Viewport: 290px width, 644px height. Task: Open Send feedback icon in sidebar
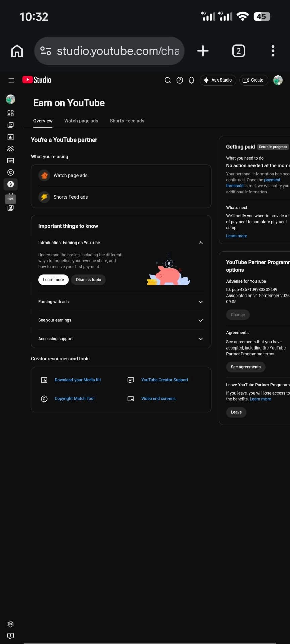[11, 636]
